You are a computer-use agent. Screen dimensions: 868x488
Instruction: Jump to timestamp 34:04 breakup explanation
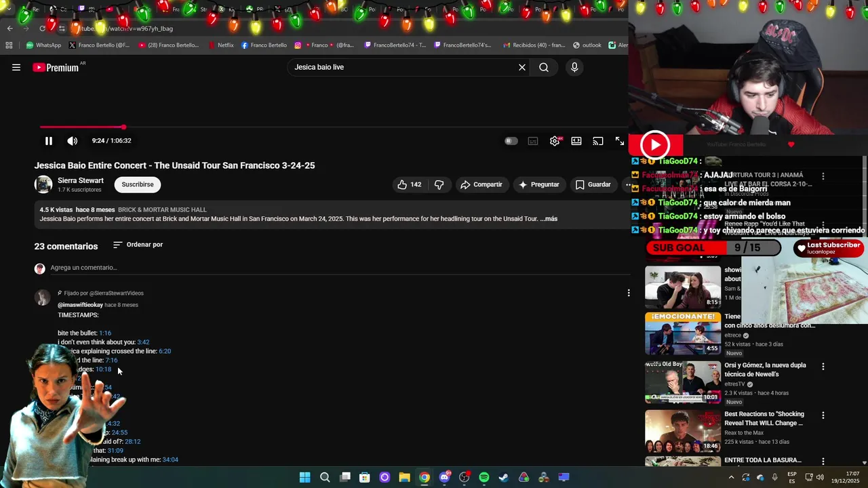(170, 460)
